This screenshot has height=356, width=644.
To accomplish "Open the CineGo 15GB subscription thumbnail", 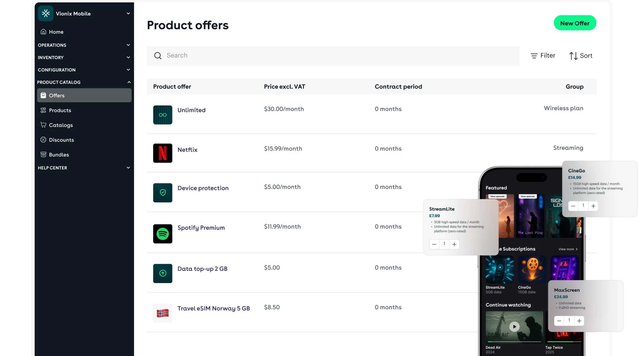I will click(532, 270).
